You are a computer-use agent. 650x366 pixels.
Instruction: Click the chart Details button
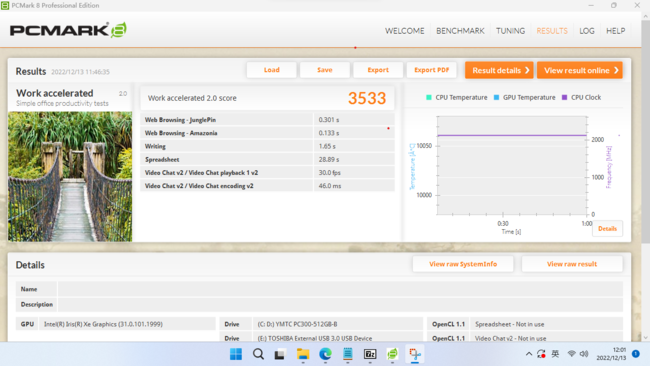[x=607, y=228]
